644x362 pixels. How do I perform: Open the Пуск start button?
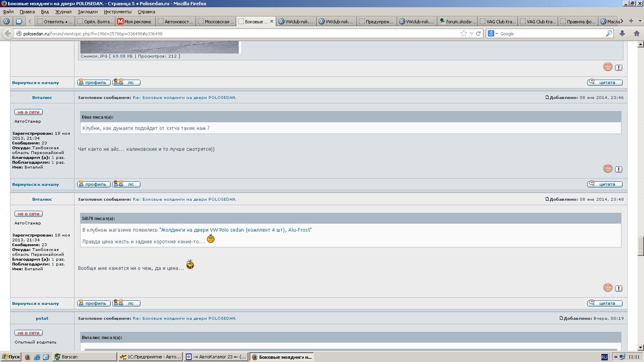click(x=11, y=357)
